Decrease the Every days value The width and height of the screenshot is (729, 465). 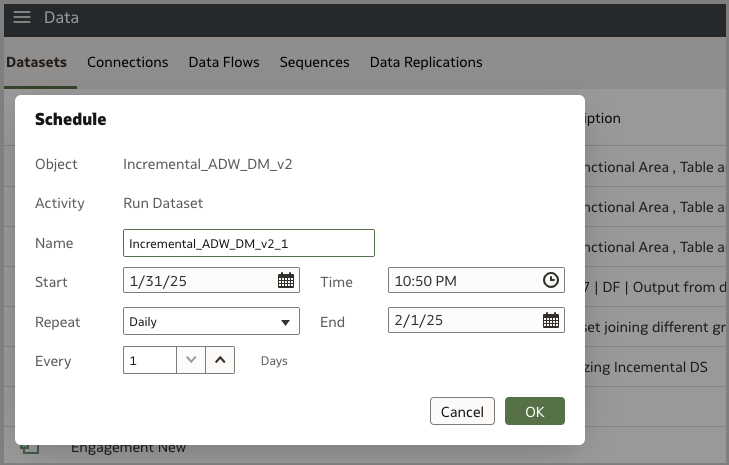[x=192, y=360]
